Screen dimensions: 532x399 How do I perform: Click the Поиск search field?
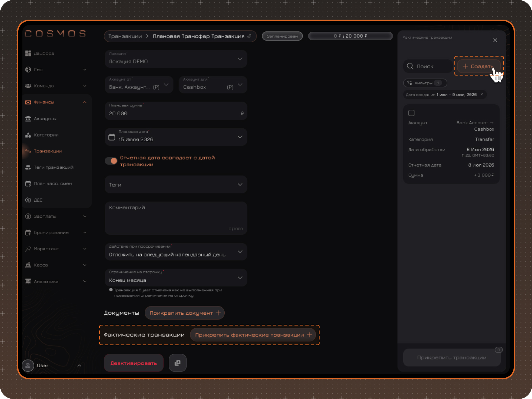pyautogui.click(x=428, y=66)
